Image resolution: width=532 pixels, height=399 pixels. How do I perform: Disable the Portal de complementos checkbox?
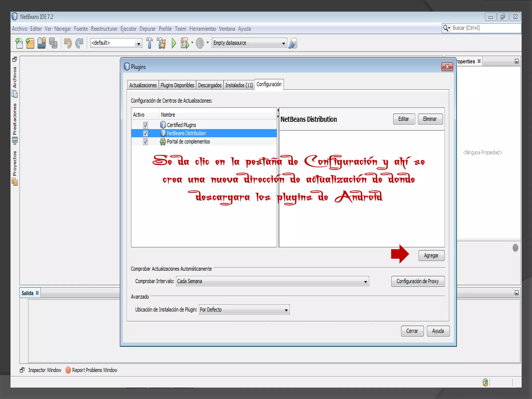tap(145, 142)
